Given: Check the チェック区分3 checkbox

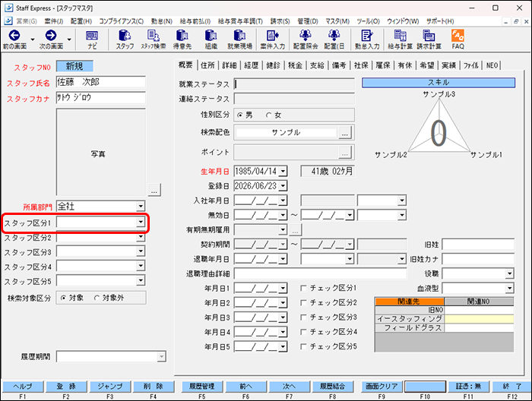Looking at the screenshot, I should tap(304, 317).
